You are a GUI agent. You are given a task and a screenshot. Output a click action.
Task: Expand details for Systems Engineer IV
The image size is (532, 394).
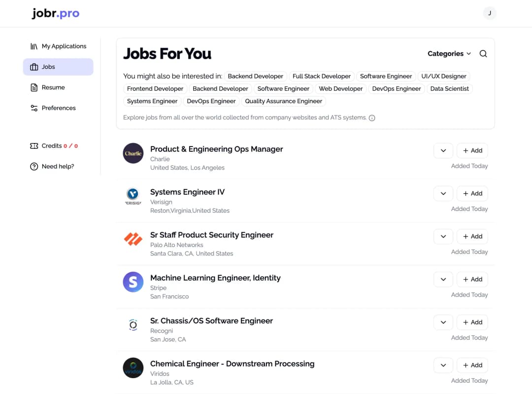point(443,193)
